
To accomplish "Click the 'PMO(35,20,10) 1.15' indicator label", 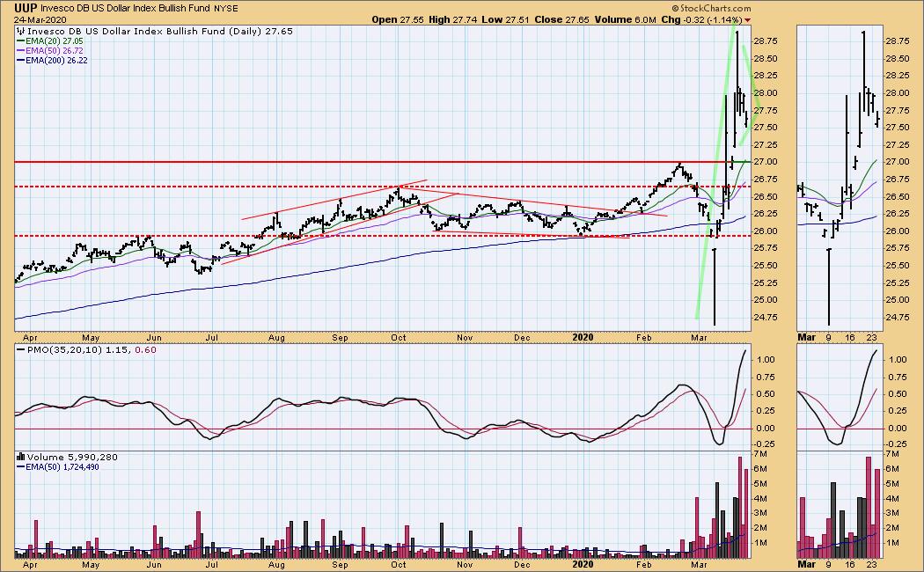I will click(x=79, y=350).
